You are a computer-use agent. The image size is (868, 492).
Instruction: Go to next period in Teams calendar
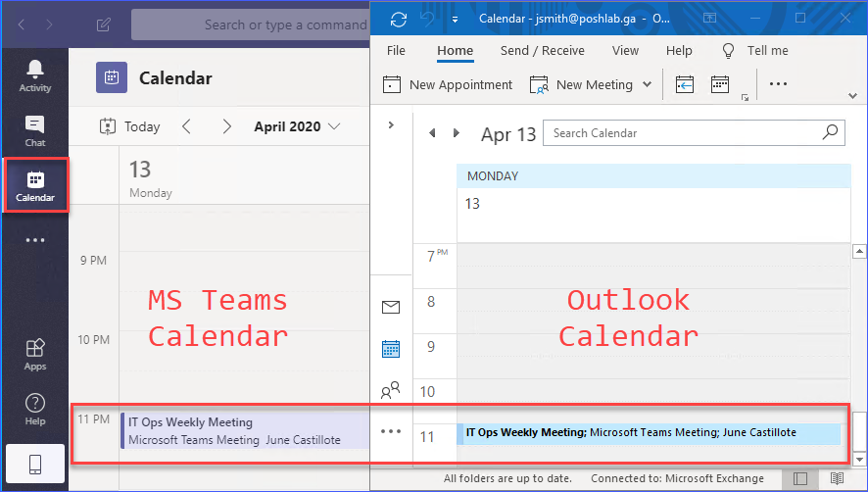click(226, 126)
